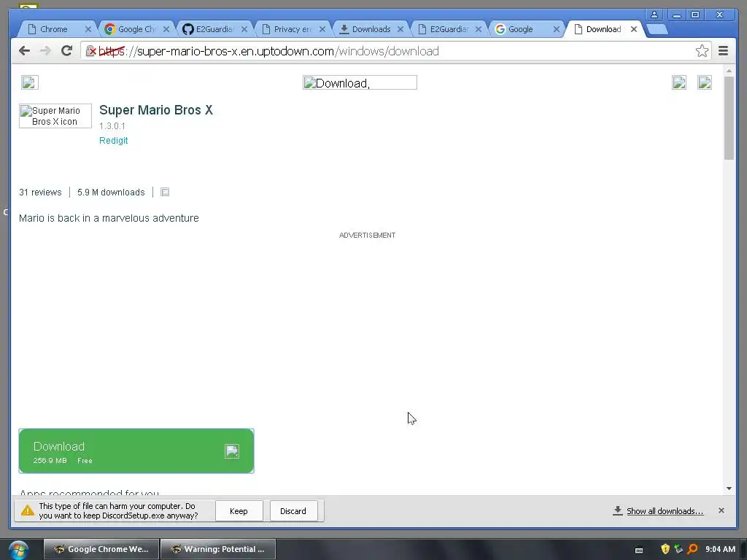Reload the current page
The height and width of the screenshot is (560, 747).
[66, 51]
